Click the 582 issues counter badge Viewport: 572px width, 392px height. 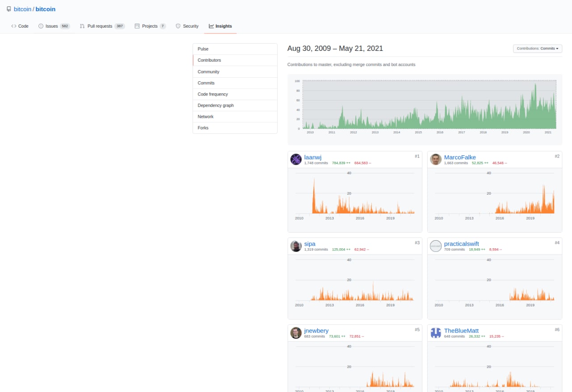point(65,26)
